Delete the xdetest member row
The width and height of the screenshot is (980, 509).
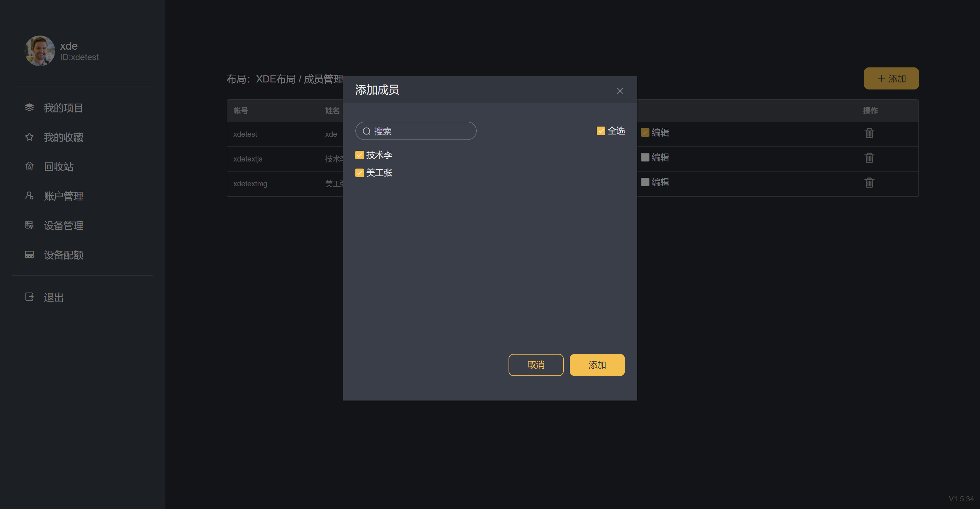click(869, 133)
